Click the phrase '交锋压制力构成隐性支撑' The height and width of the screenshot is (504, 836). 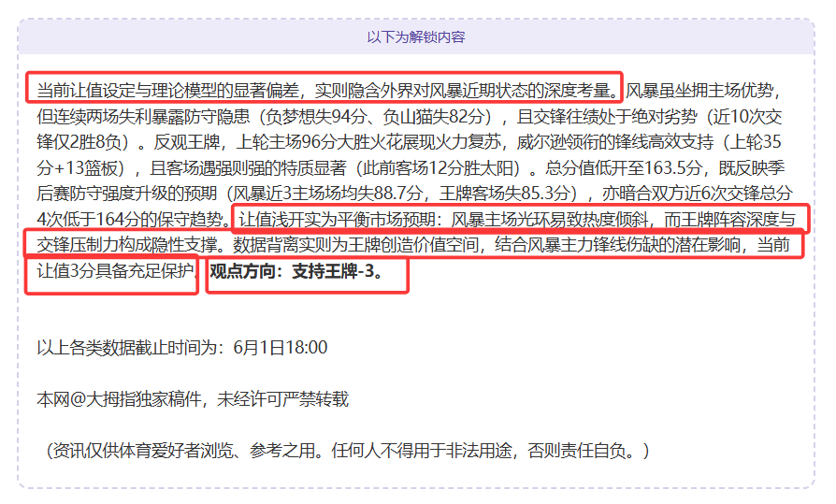pyautogui.click(x=127, y=245)
